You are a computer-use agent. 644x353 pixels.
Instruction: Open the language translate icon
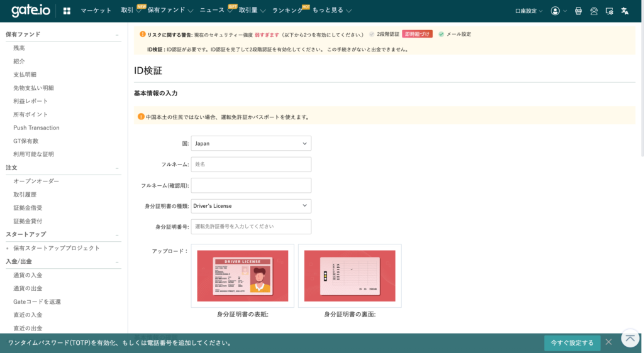tap(625, 11)
